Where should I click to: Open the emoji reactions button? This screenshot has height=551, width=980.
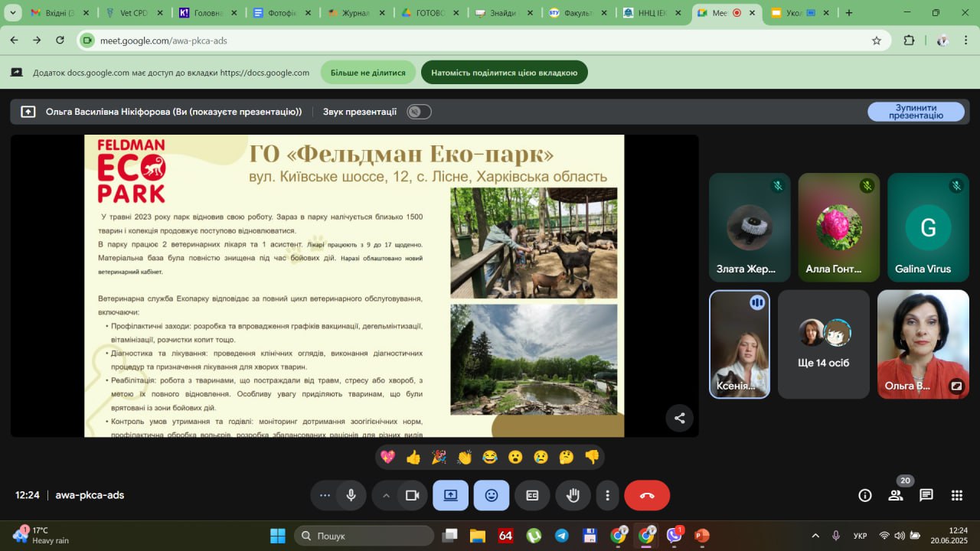point(492,495)
